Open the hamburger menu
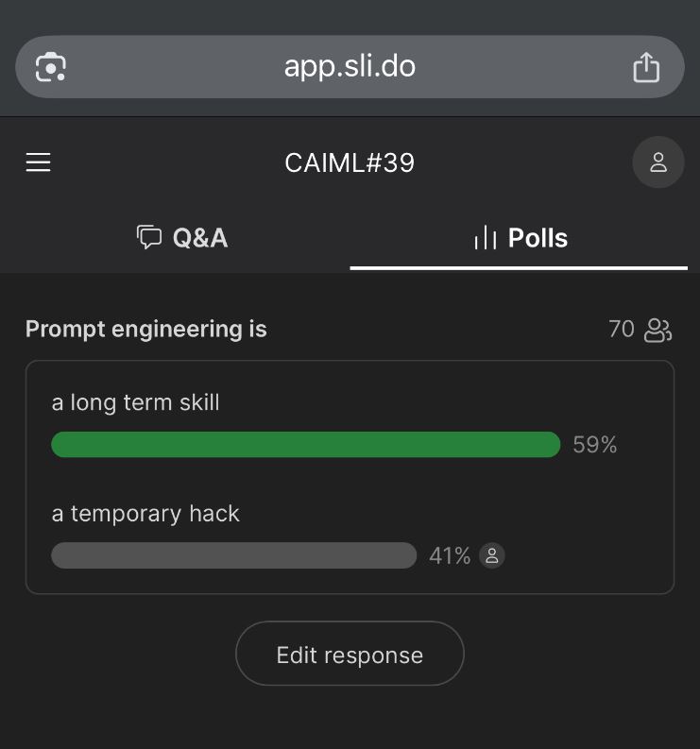 pyautogui.click(x=38, y=162)
